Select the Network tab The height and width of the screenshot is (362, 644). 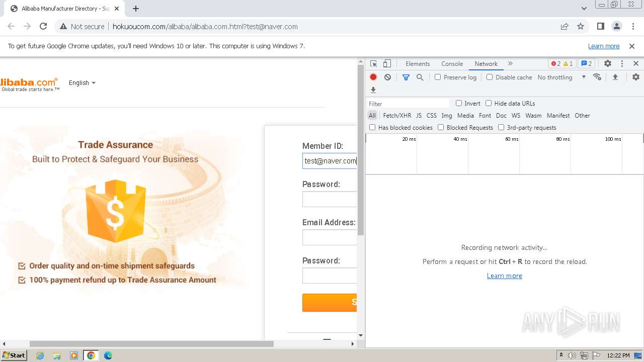coord(486,64)
